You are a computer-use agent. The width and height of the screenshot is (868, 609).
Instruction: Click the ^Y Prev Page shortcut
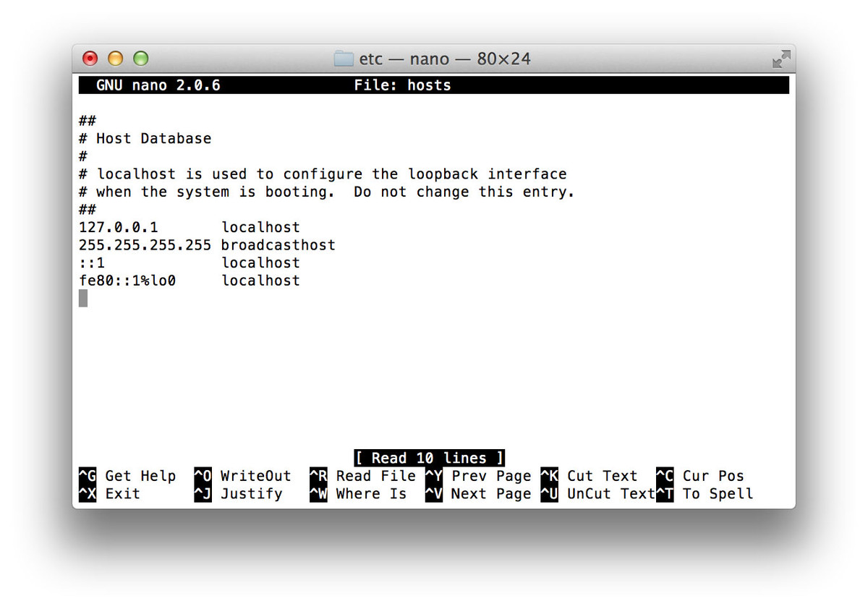(x=479, y=476)
